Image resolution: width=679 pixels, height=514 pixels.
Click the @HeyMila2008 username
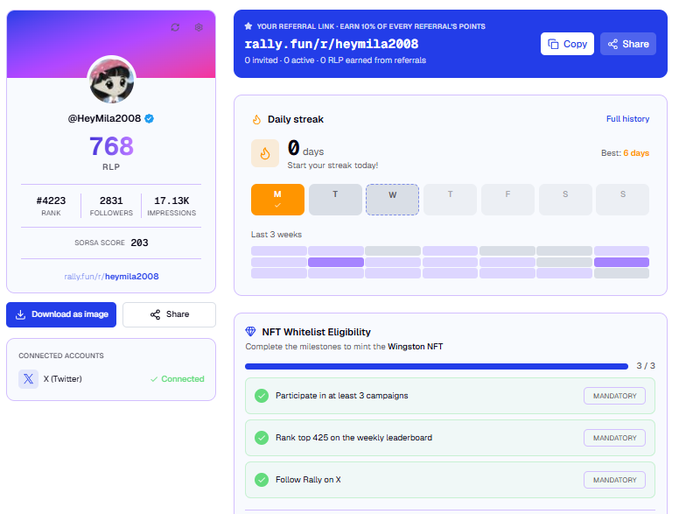click(104, 118)
